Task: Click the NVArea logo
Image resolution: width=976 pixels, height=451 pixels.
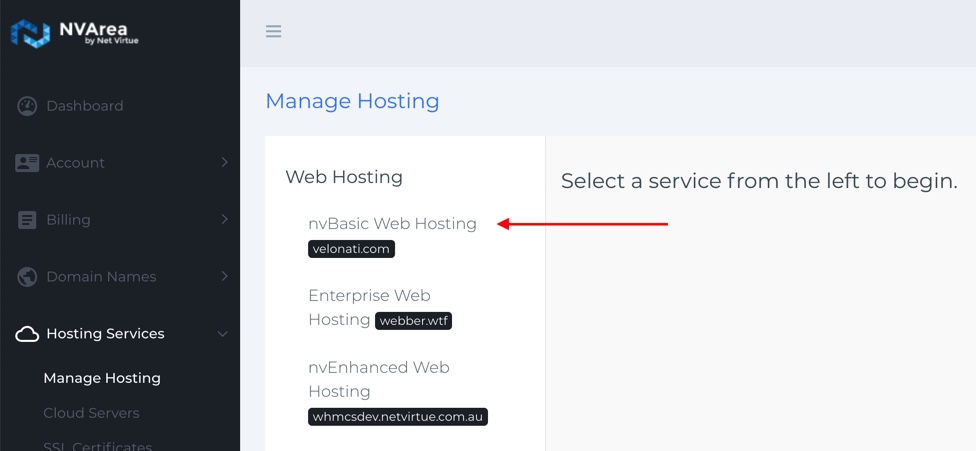Action: pos(75,33)
